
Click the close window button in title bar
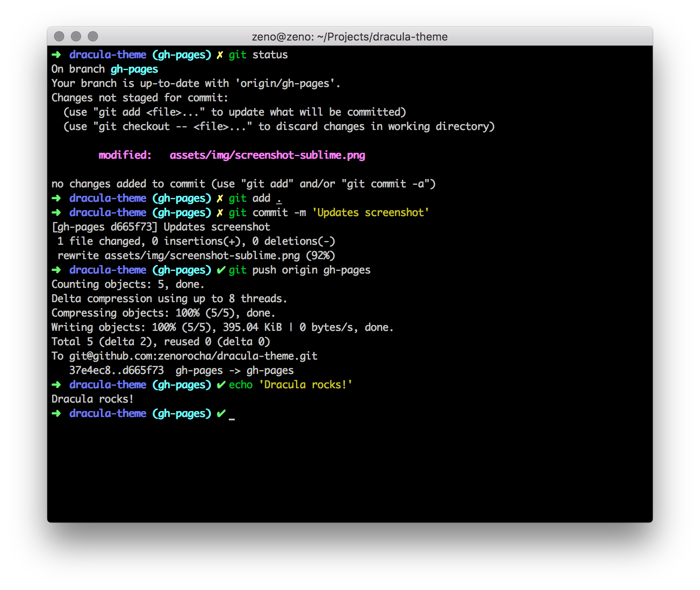[x=59, y=37]
